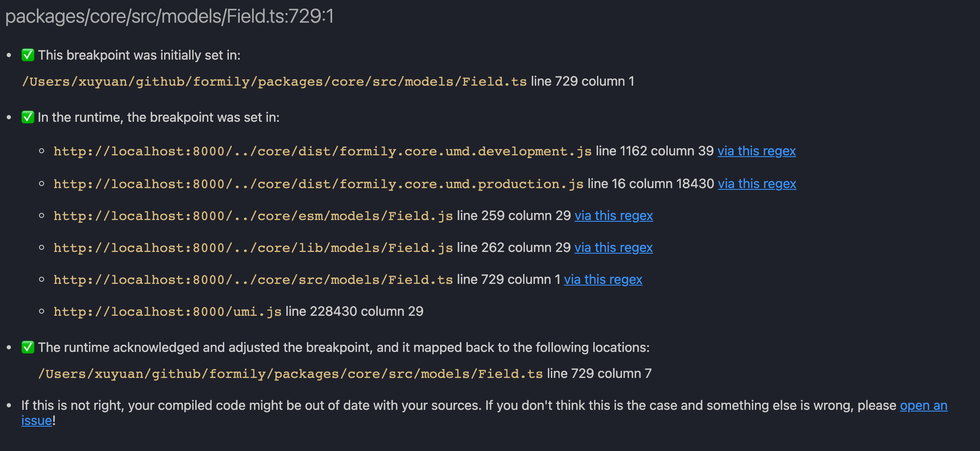Click the packages/core/src/models/Field.ts:729:1 heading
Viewport: 980px width, 451px height.
click(169, 17)
